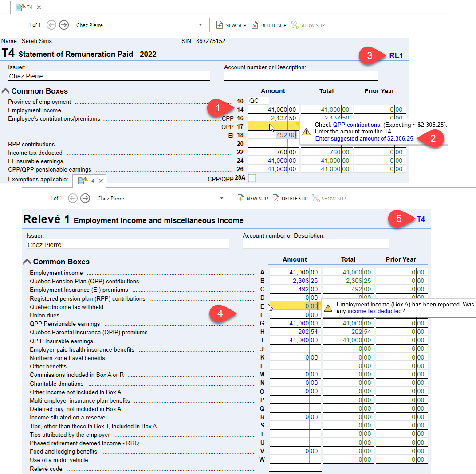Collapse Common Boxes section in the T4 form
Image resolution: width=476 pixels, height=474 pixels.
(x=5, y=91)
